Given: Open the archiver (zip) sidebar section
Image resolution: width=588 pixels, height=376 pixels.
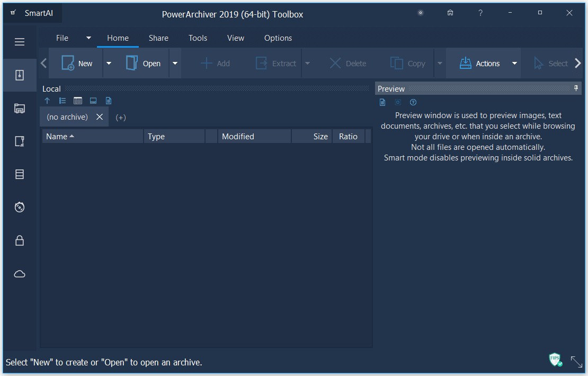Looking at the screenshot, I should point(20,75).
